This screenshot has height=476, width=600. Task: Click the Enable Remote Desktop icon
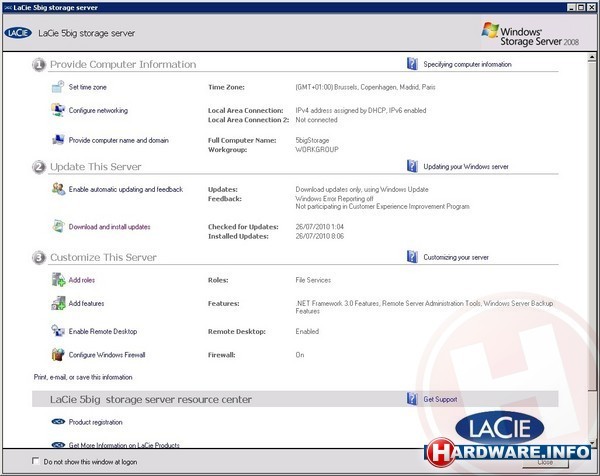[x=58, y=331]
